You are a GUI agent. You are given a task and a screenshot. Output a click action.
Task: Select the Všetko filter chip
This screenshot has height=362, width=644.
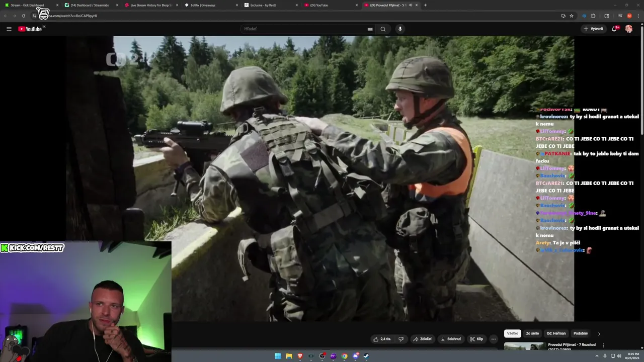point(512,333)
